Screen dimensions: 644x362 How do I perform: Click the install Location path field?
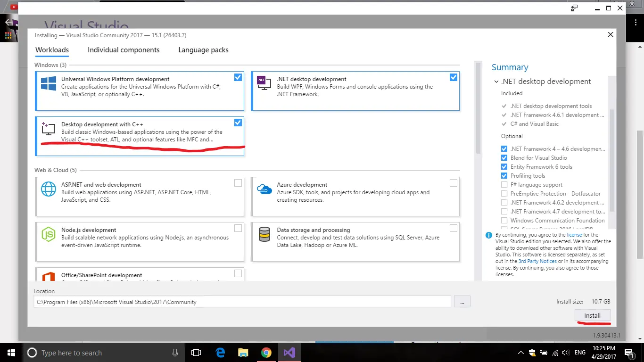pos(242,302)
